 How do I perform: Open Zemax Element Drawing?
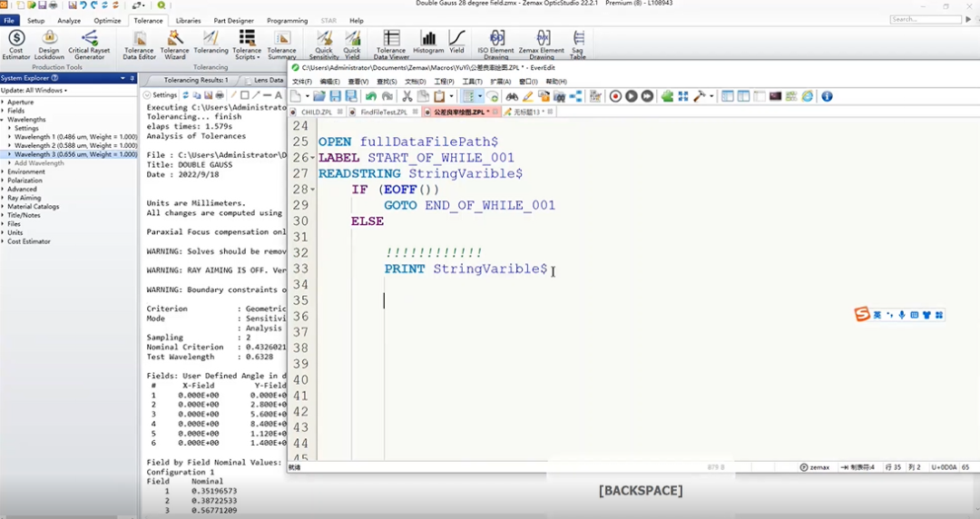point(541,45)
